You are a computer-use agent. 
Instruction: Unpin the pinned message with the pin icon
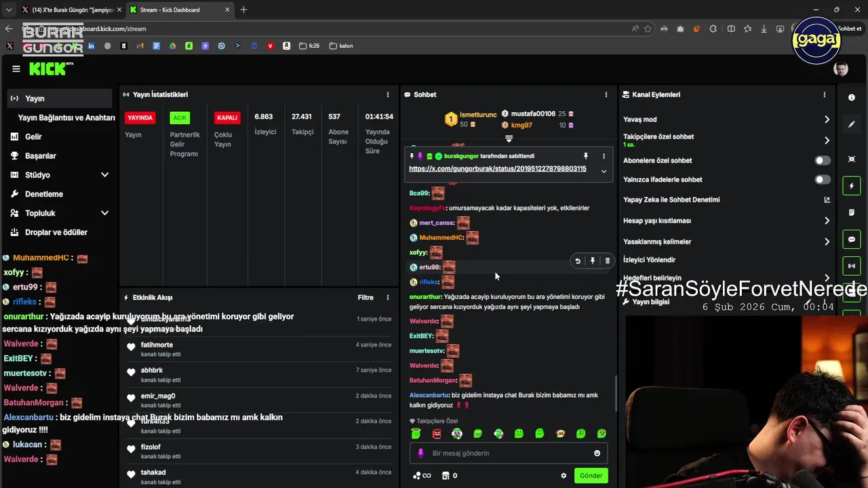click(586, 157)
